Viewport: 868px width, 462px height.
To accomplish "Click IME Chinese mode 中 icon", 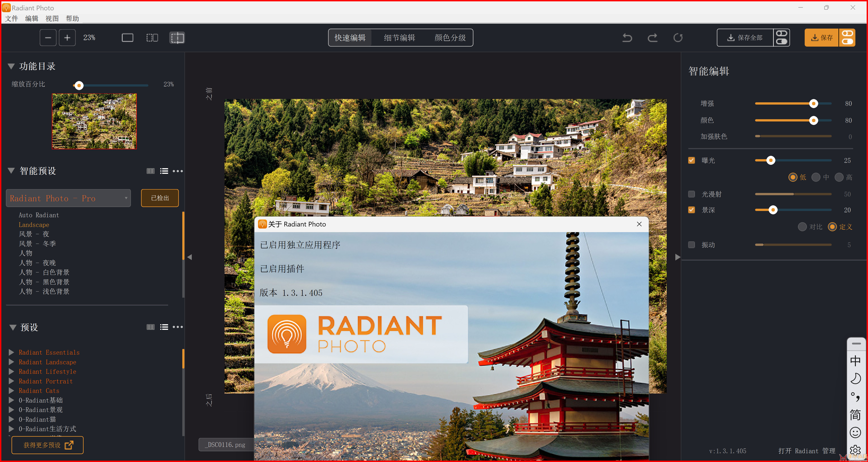I will (x=855, y=361).
